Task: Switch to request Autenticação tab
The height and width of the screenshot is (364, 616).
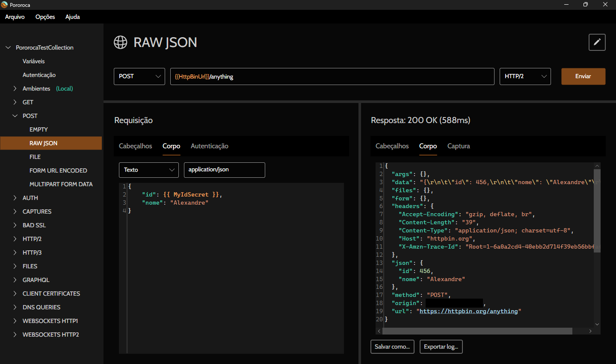Action: (x=210, y=146)
